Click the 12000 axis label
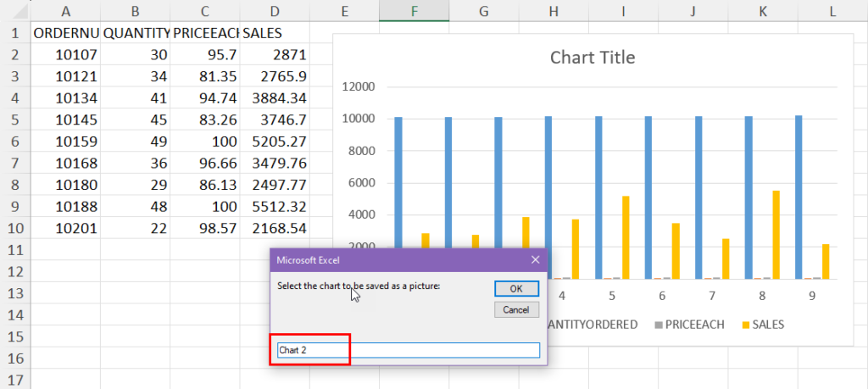The image size is (868, 389). 359,87
